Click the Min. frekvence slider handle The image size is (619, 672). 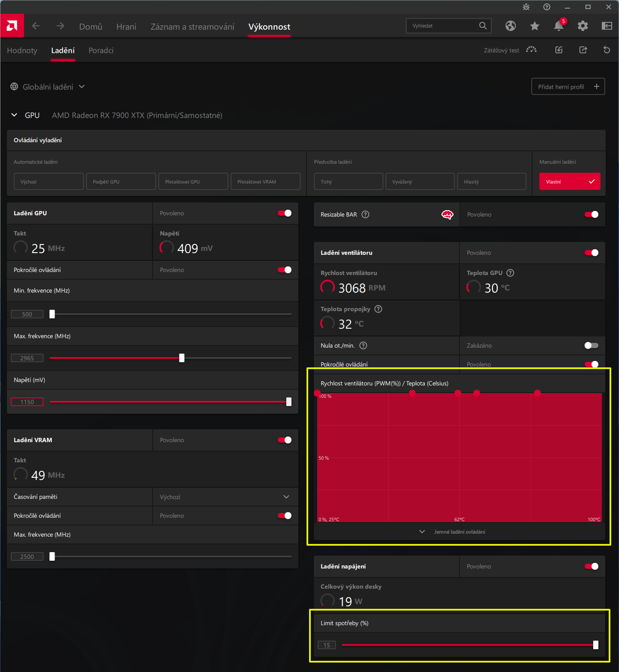[x=52, y=314]
